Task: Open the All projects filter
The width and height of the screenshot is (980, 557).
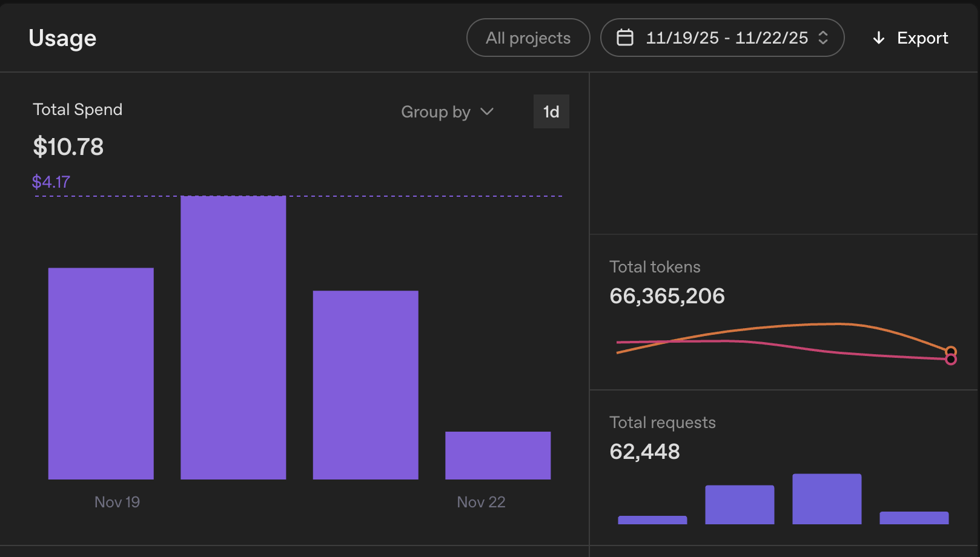Action: point(528,38)
